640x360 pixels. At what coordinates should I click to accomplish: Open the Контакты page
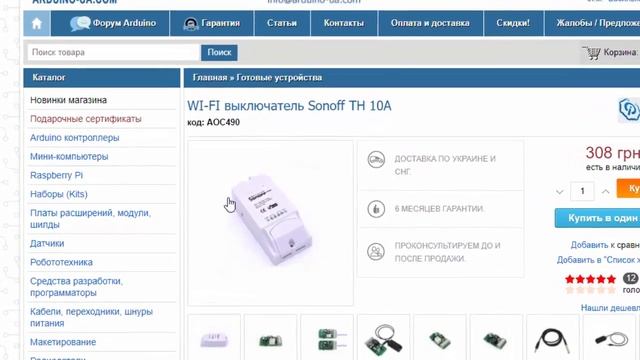pyautogui.click(x=344, y=23)
